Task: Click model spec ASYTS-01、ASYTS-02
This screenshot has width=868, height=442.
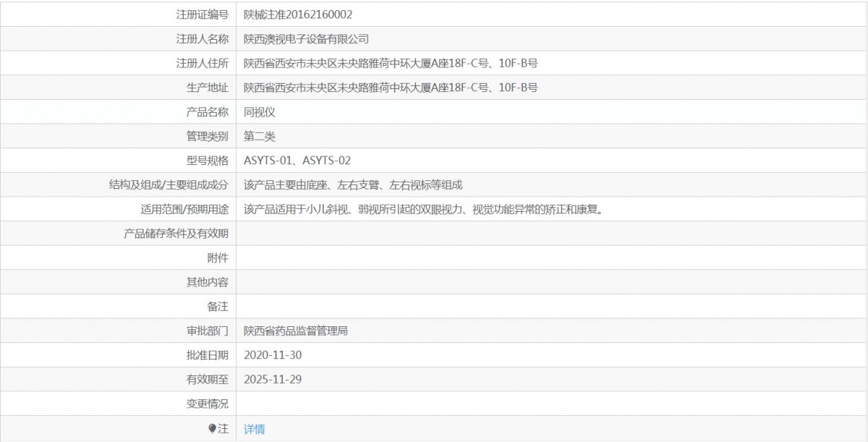Action: [297, 161]
